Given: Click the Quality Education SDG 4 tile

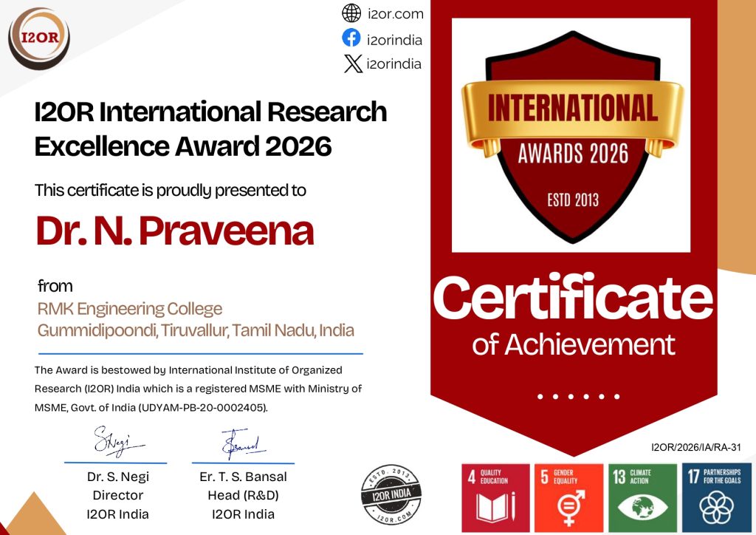Looking at the screenshot, I should (x=495, y=498).
